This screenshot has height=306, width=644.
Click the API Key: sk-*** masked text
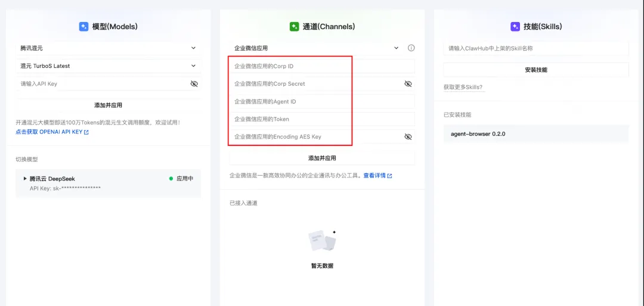click(x=66, y=188)
